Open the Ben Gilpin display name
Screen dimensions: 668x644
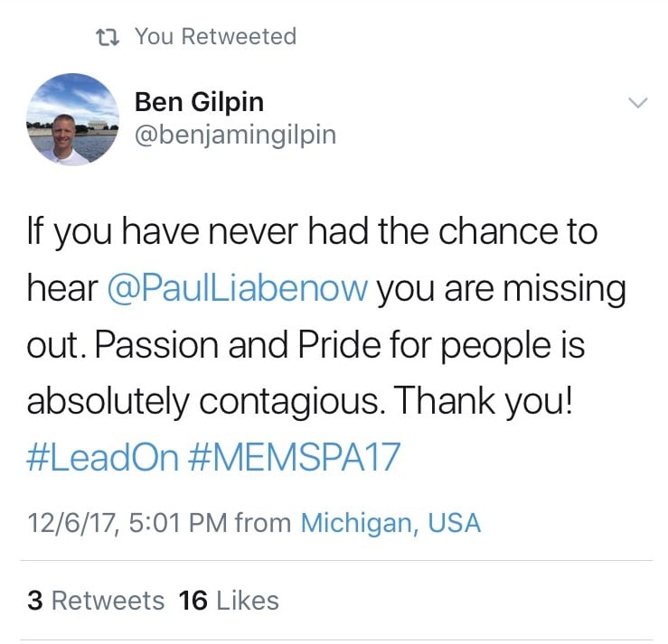pyautogui.click(x=200, y=102)
